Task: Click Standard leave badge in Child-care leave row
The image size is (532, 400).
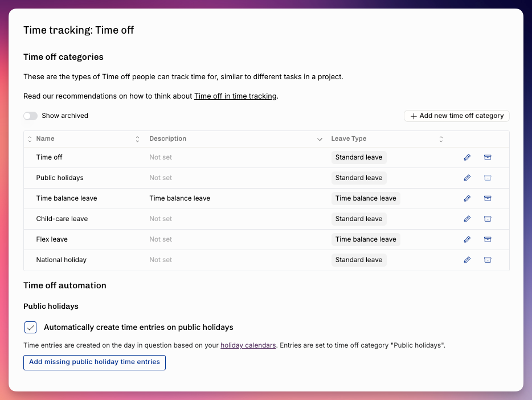Action: coord(359,219)
